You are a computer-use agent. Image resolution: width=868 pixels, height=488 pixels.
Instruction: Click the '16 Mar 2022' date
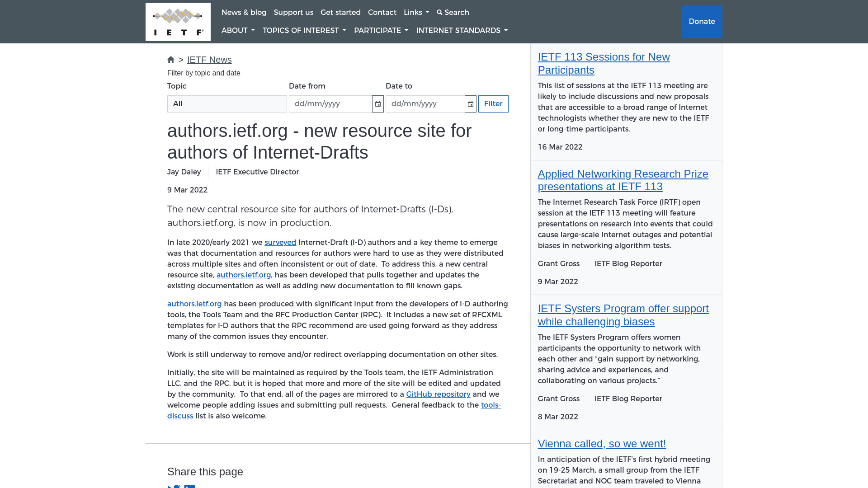[560, 147]
